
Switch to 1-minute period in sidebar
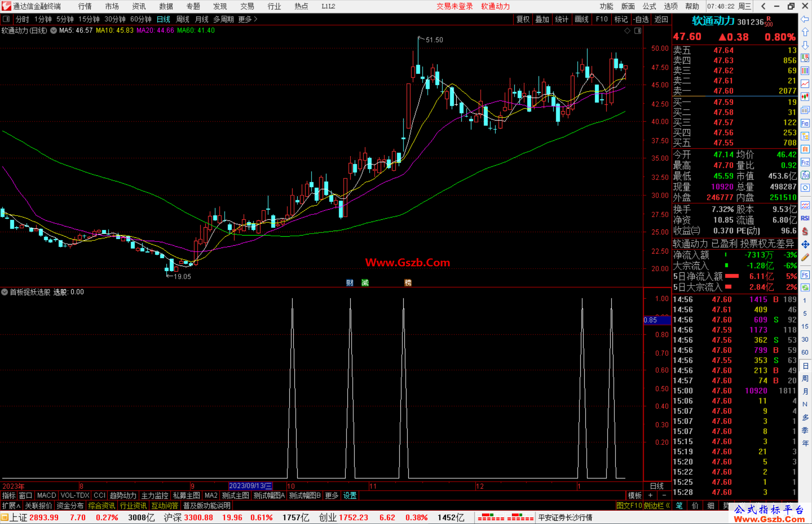(x=804, y=301)
